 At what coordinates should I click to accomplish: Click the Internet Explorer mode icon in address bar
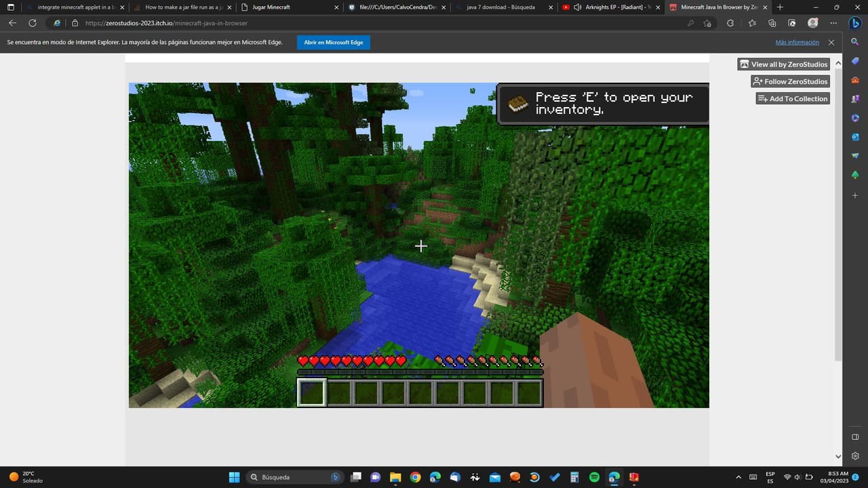coord(57,23)
